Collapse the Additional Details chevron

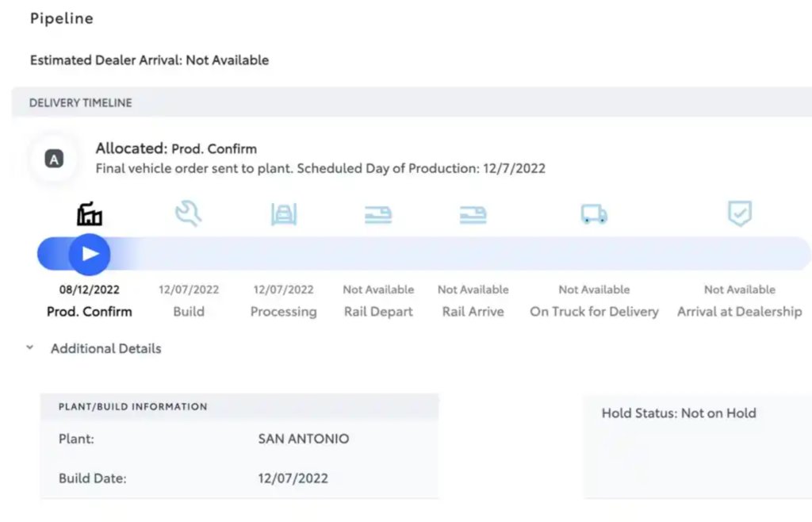click(x=30, y=347)
